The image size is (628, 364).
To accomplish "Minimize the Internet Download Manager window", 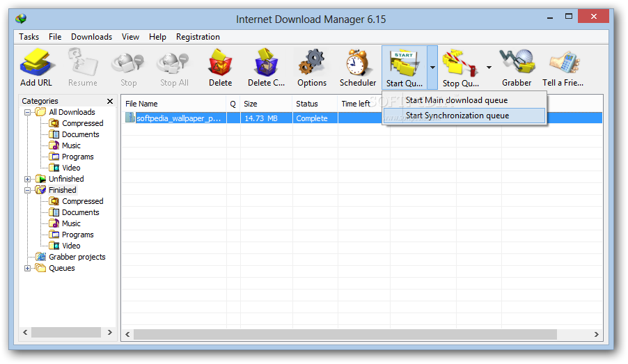I will tap(550, 17).
